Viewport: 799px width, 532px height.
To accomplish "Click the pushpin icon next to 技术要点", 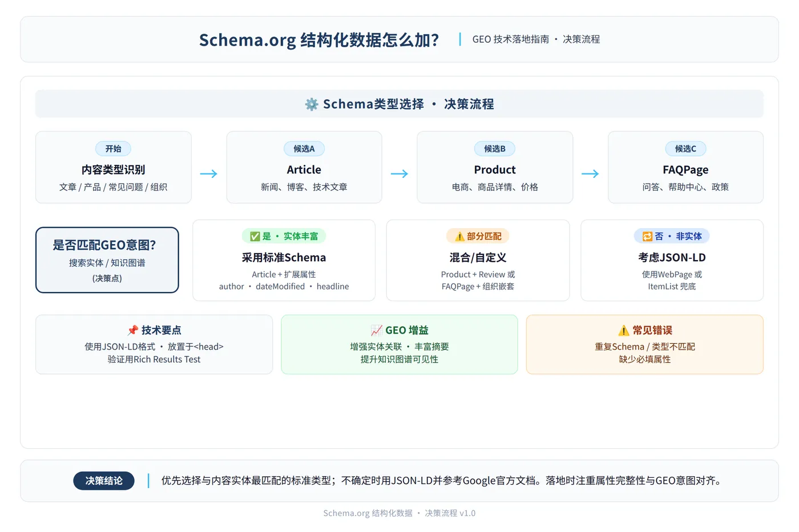I will pyautogui.click(x=133, y=330).
